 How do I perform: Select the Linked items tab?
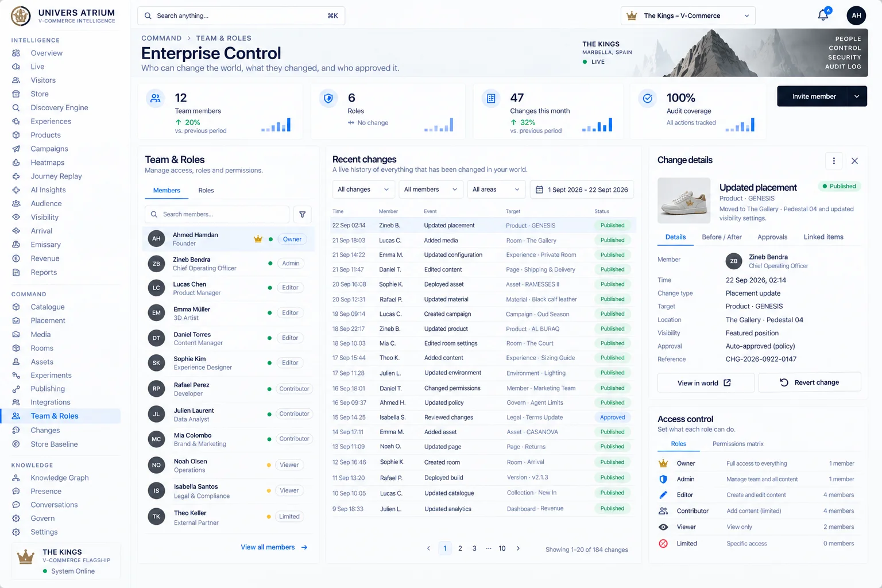(823, 237)
